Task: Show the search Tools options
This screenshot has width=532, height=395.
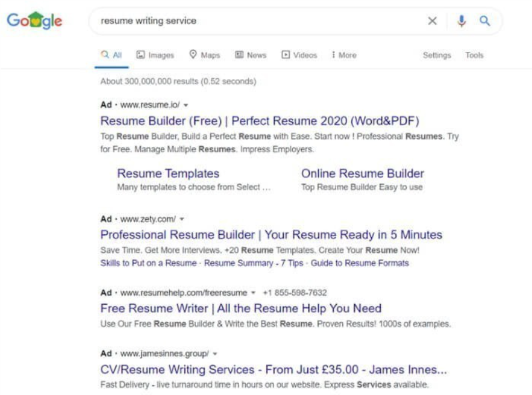Action: click(x=474, y=55)
